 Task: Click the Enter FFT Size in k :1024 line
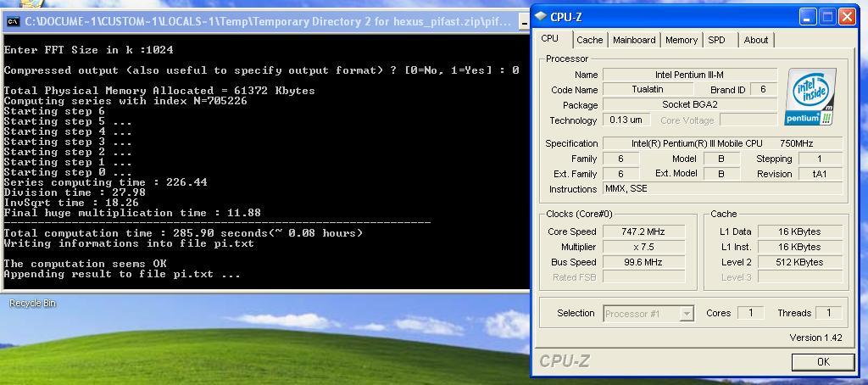(88, 50)
